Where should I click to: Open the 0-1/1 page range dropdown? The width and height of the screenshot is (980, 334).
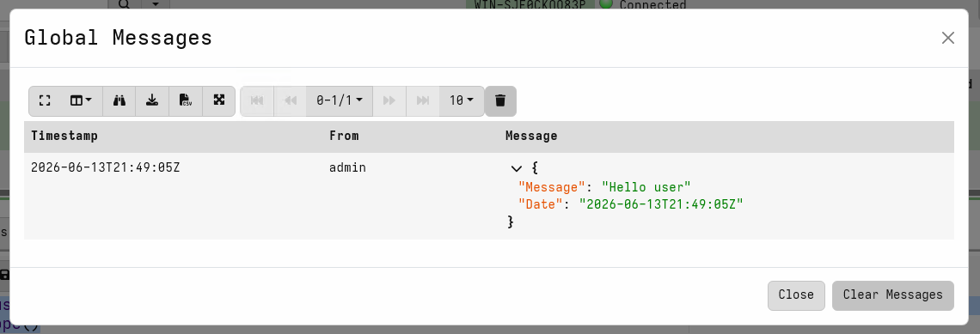coord(340,100)
